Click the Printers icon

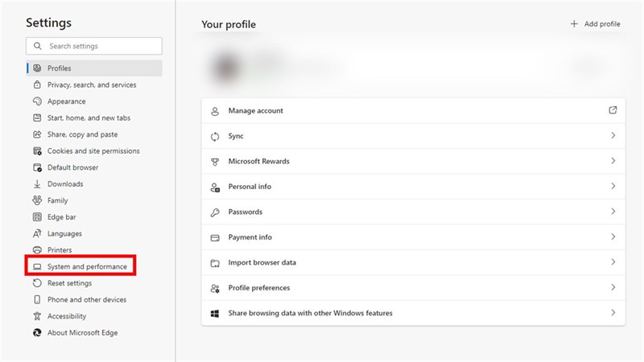point(37,250)
